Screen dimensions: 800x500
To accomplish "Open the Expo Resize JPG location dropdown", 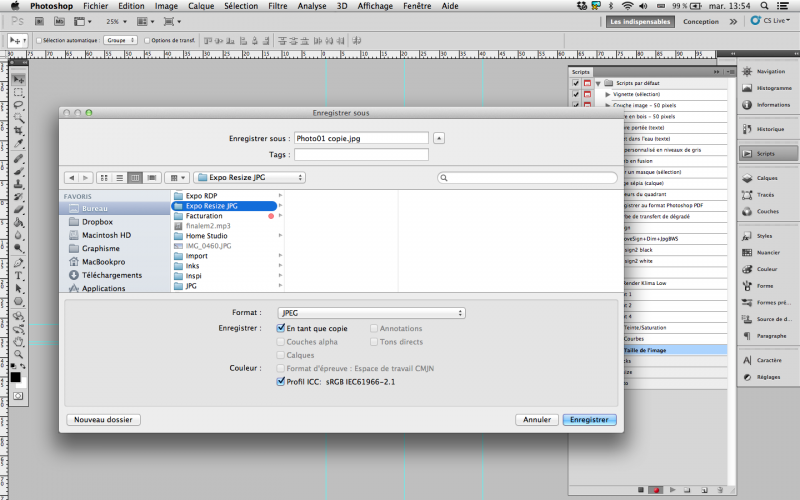I will point(249,178).
